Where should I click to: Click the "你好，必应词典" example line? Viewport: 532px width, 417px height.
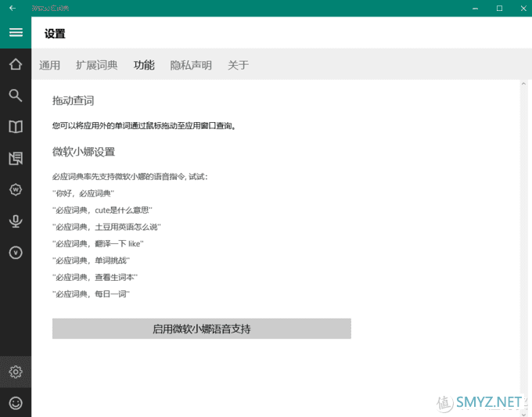[x=83, y=193]
